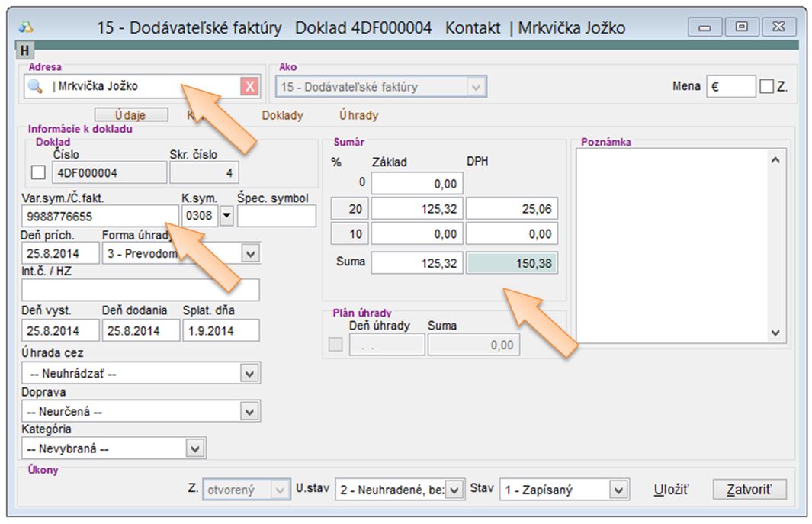Enable the Plán úhrady checkbox
This screenshot has width=812, height=524.
[x=335, y=345]
